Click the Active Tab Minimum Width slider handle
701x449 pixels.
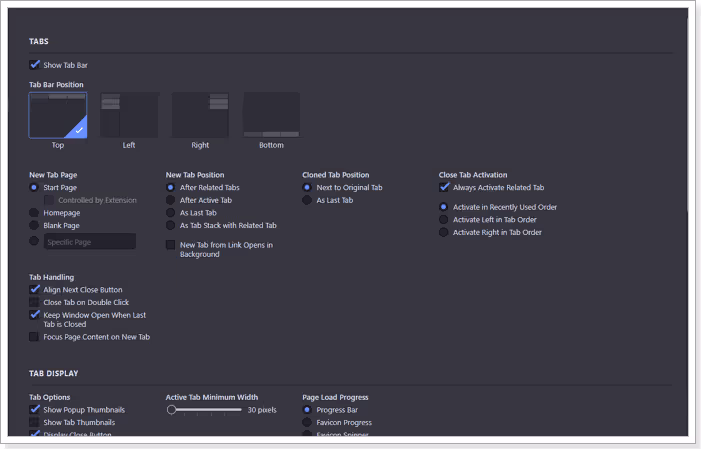[172, 410]
